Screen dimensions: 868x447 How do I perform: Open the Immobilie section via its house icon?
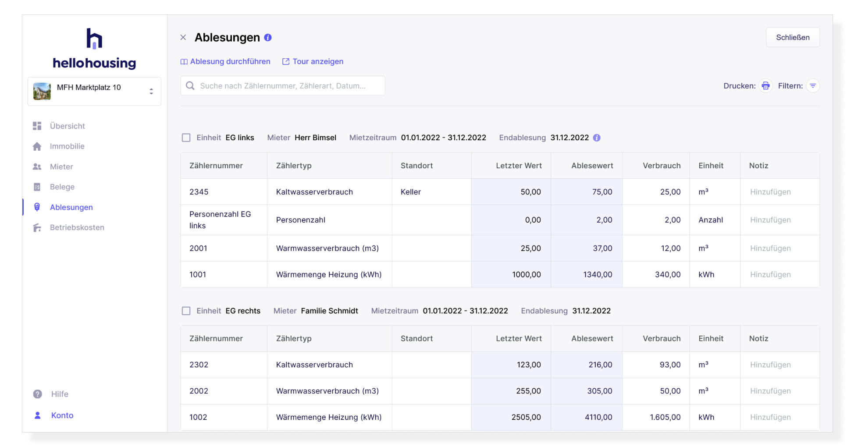[x=38, y=146]
